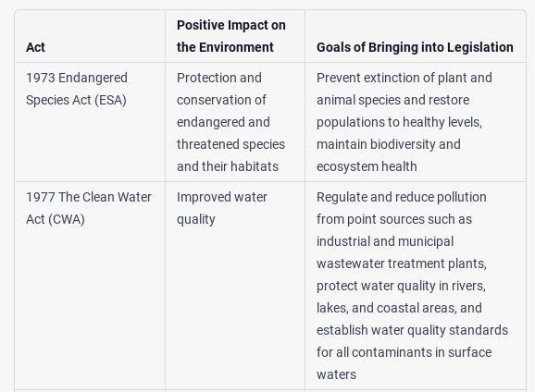Screen dimensions: 535x392
Task: Click 'Positive Impact on the Environment' header
Action: pos(231,36)
